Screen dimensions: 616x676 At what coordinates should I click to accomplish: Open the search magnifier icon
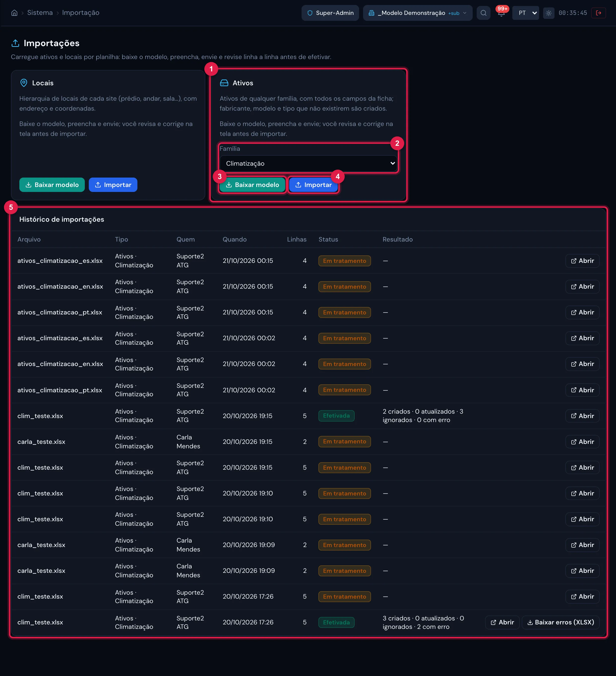(483, 13)
